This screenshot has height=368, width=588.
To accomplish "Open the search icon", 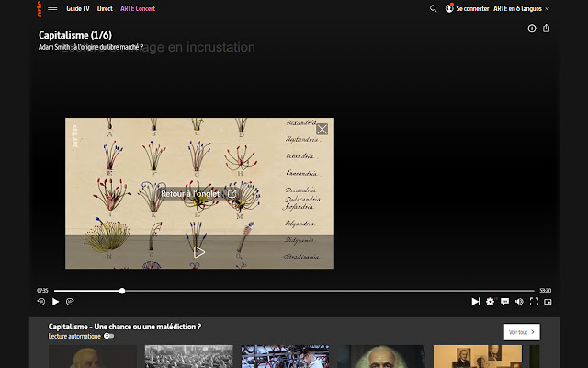I will coord(433,8).
